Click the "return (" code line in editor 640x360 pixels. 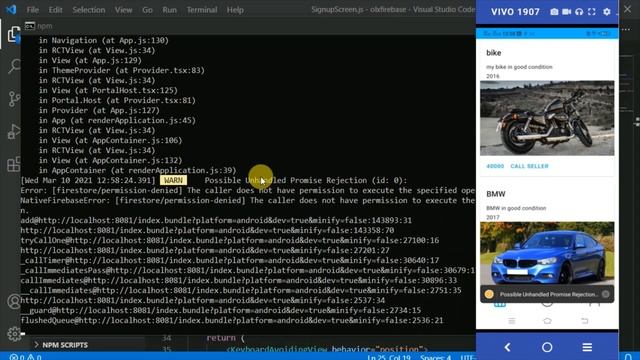pos(225,338)
